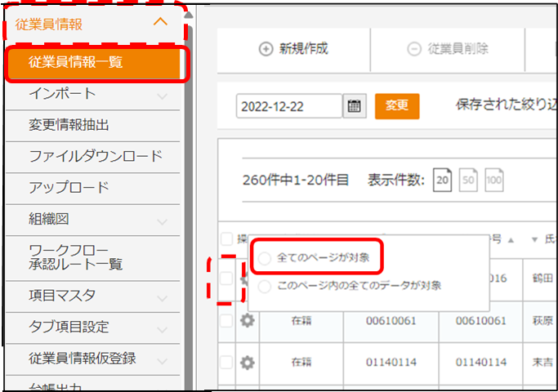The image size is (558, 392).
Task: Click the orange 変更 button
Action: coord(396,106)
